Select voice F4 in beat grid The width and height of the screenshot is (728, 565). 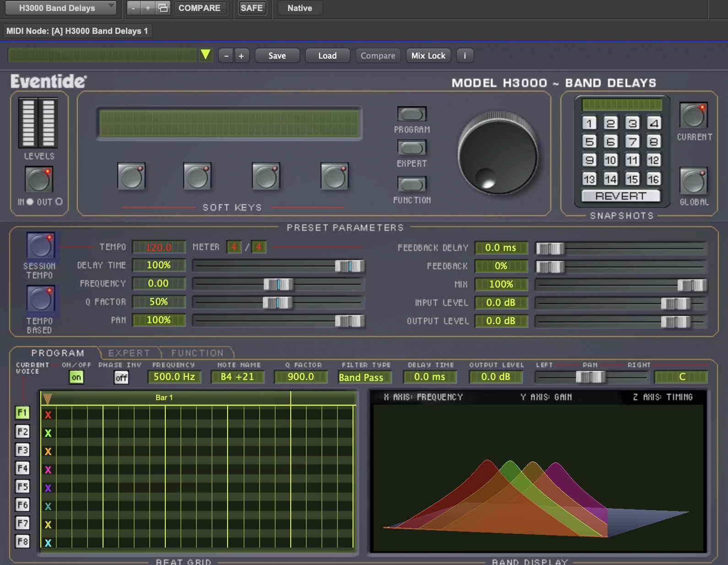22,468
